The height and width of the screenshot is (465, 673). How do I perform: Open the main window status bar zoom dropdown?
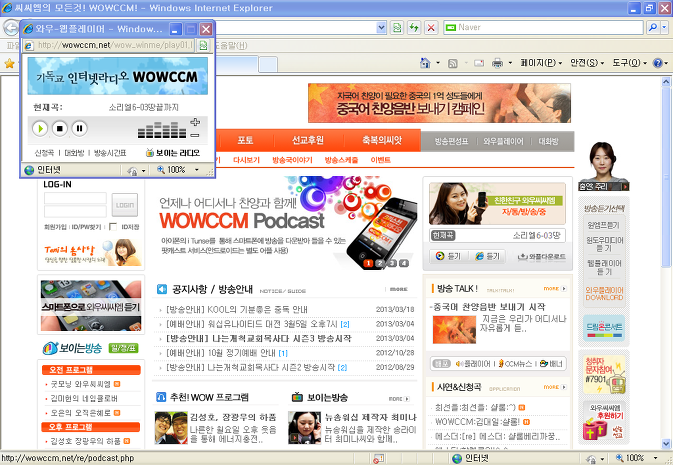point(655,458)
